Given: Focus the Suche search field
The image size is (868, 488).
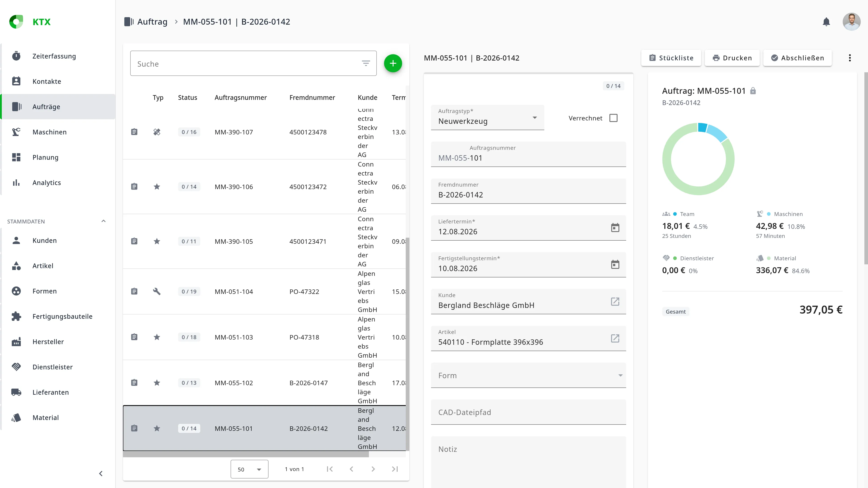Looking at the screenshot, I should [253, 63].
